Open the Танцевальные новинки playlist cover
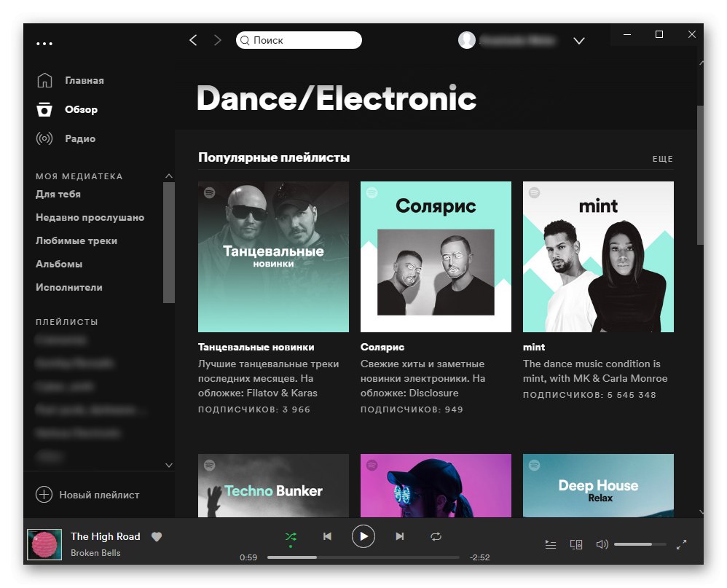Image resolution: width=727 pixels, height=588 pixels. point(274,256)
